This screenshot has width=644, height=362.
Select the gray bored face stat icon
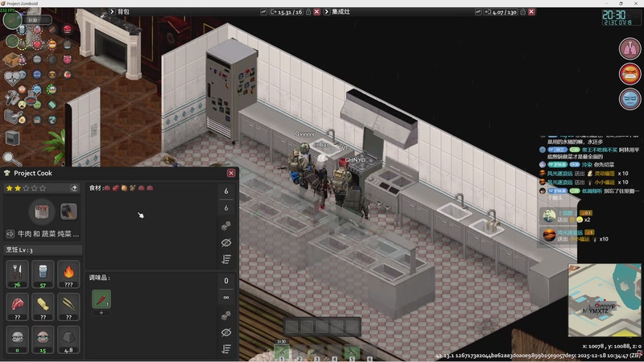[x=17, y=339]
